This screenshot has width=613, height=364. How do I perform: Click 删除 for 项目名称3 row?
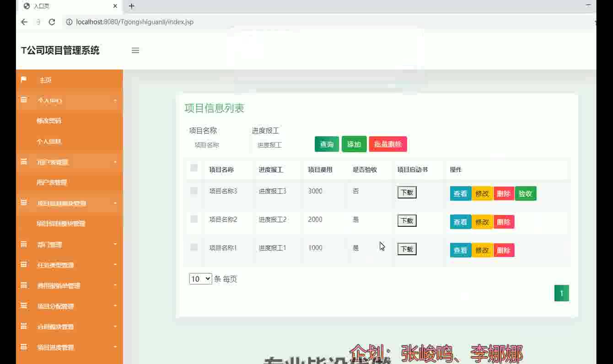pos(504,193)
